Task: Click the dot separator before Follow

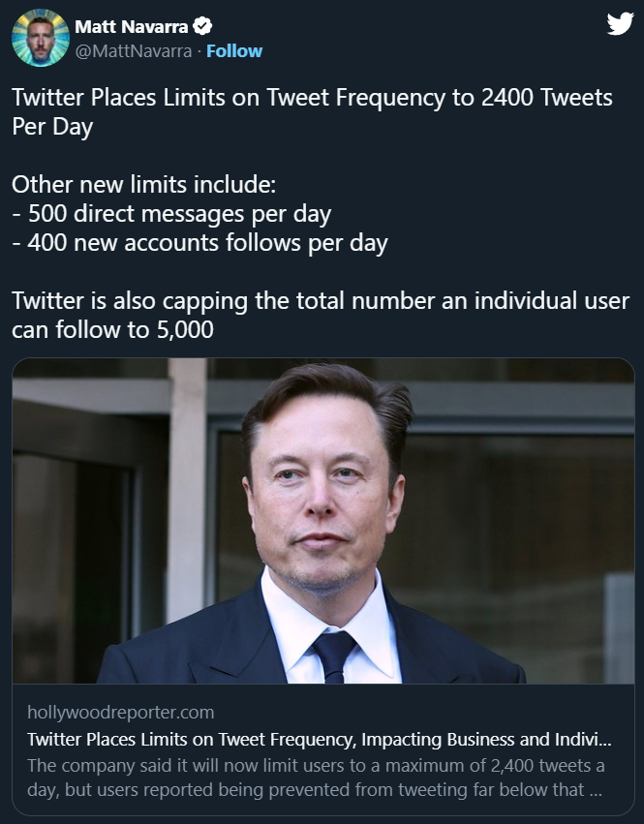Action: coord(199,51)
